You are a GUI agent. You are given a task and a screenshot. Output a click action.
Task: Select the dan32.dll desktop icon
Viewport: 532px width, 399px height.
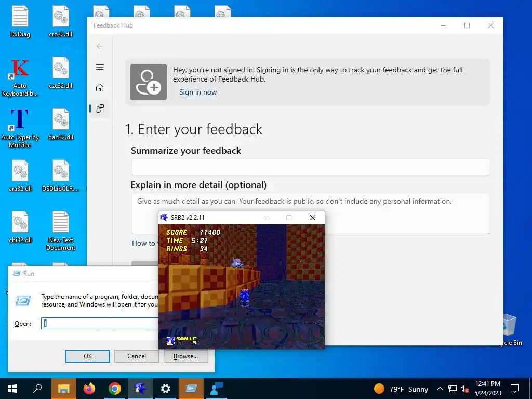[x=61, y=124]
